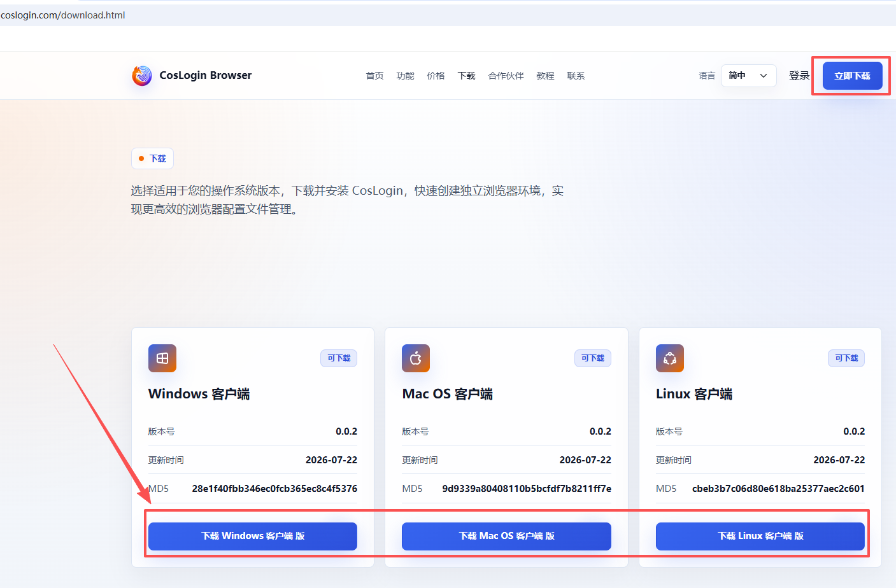Click the Linux client card icon
Screen dimensions: 896x588
pos(670,358)
